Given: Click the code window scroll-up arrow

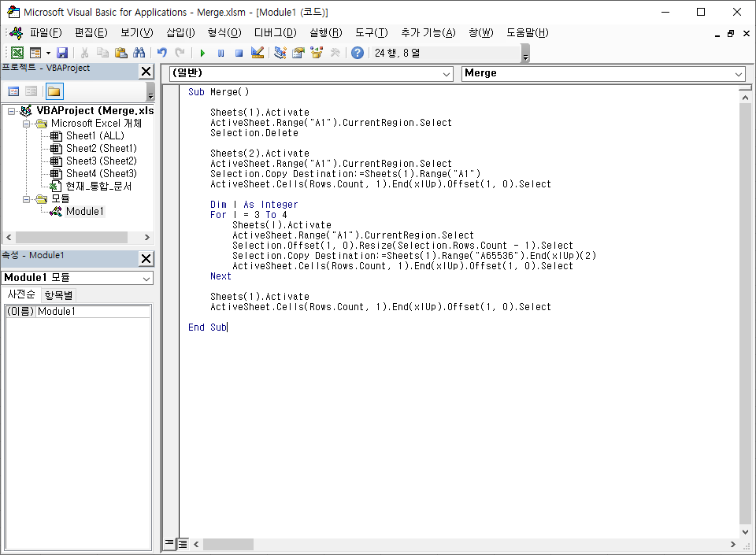Looking at the screenshot, I should tap(746, 98).
